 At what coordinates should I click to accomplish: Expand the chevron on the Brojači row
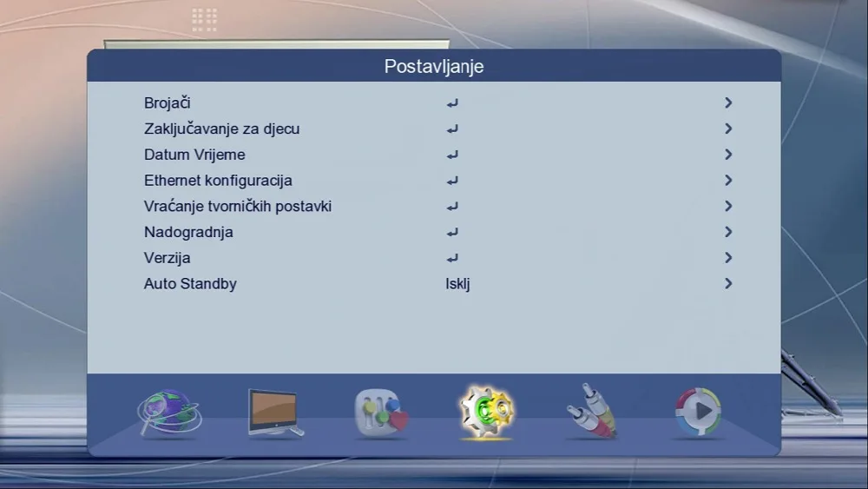tap(728, 103)
